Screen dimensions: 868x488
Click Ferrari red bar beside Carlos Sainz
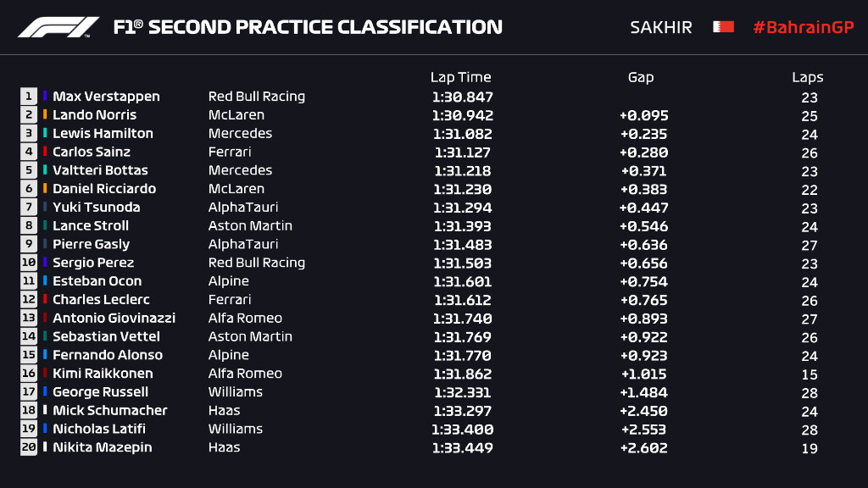click(45, 152)
